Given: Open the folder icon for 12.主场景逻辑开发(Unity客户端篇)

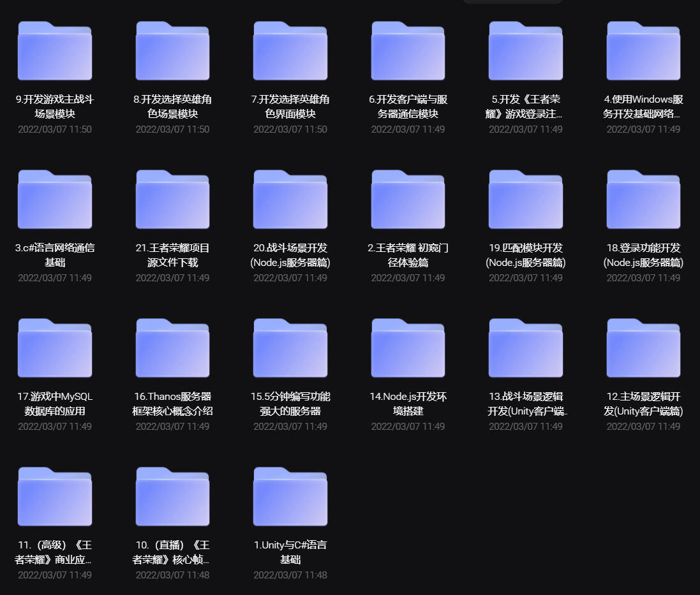Looking at the screenshot, I should coord(643,348).
